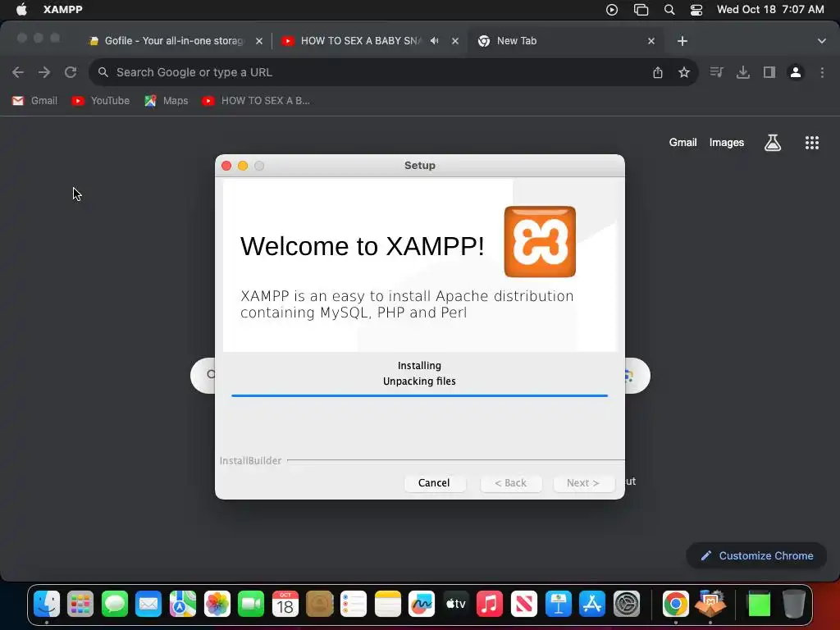Open the Google apps grid
840x630 pixels.
(x=812, y=143)
